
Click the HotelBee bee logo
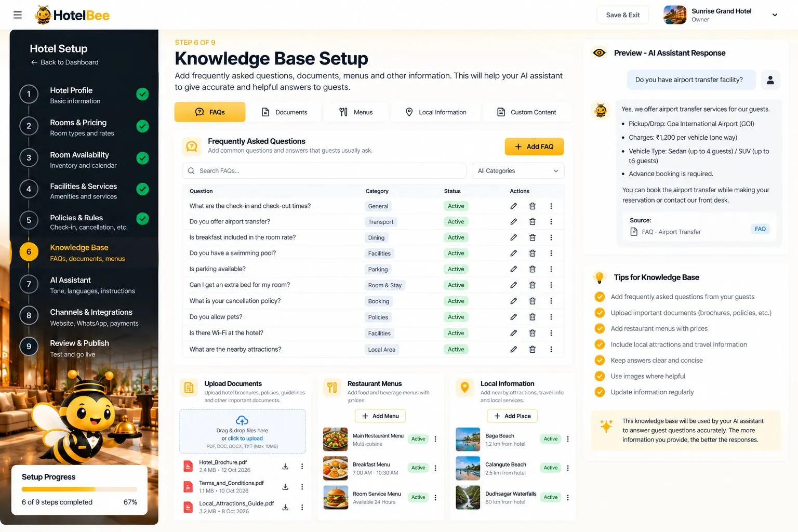click(43, 15)
